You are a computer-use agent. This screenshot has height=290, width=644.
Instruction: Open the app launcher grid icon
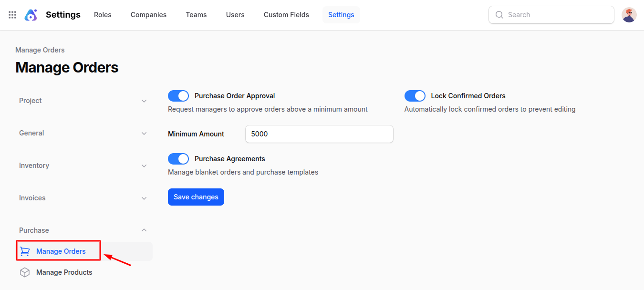[x=12, y=14]
